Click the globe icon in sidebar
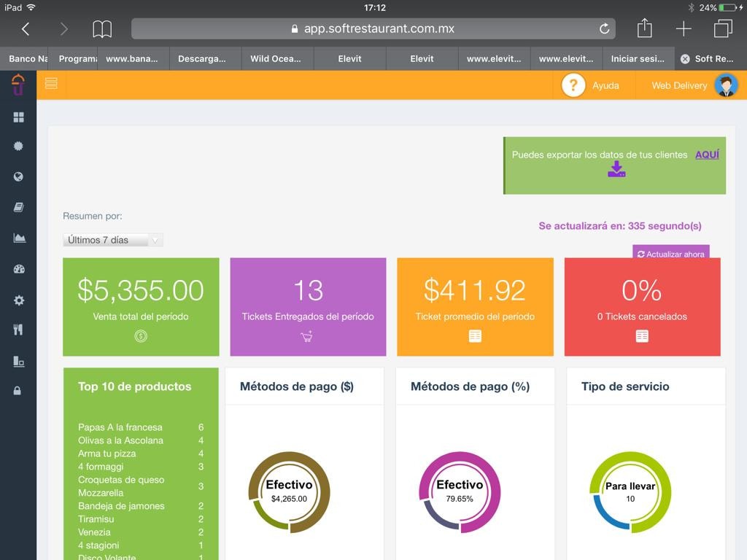Screen dimensions: 747x560 18,176
